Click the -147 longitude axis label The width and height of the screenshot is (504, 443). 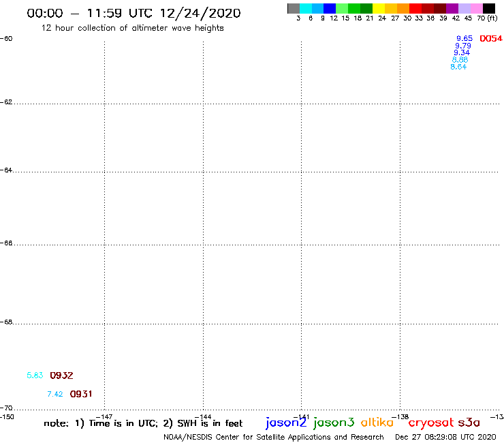coord(104,417)
